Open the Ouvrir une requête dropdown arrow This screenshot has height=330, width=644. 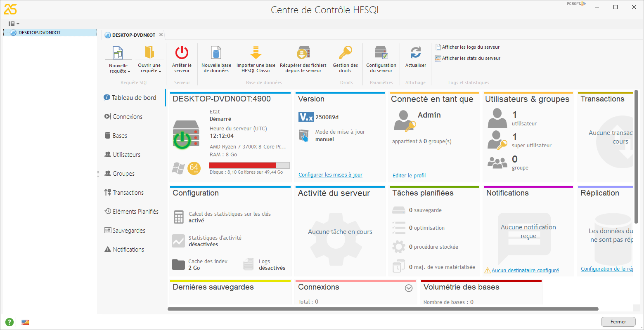(160, 71)
